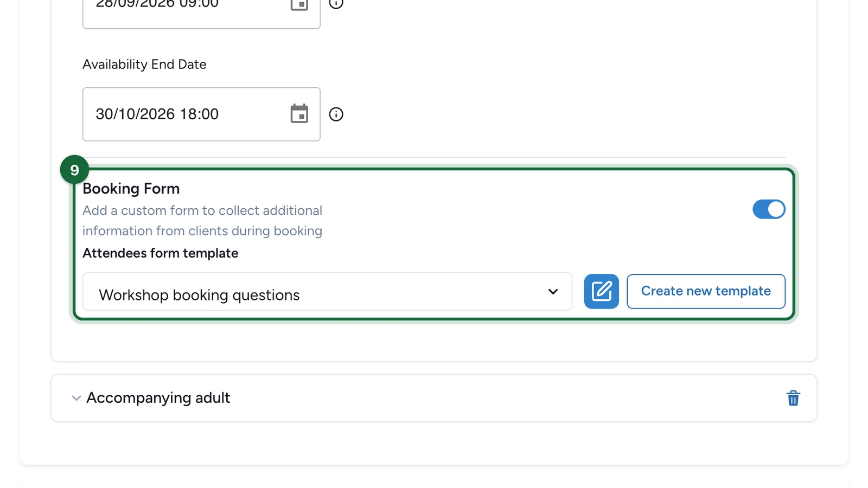Open calendar picker for Availability End Date
Screen dimensions: 868x488
299,114
